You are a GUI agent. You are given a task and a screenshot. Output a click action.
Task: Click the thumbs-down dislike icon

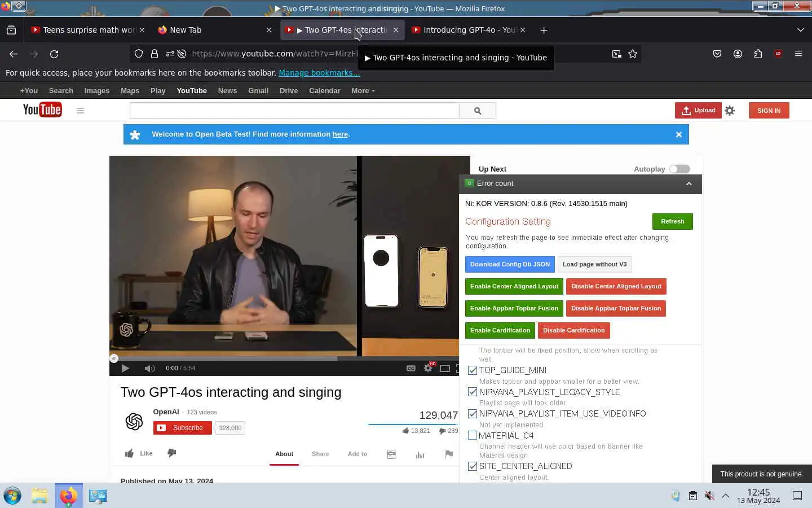click(172, 453)
